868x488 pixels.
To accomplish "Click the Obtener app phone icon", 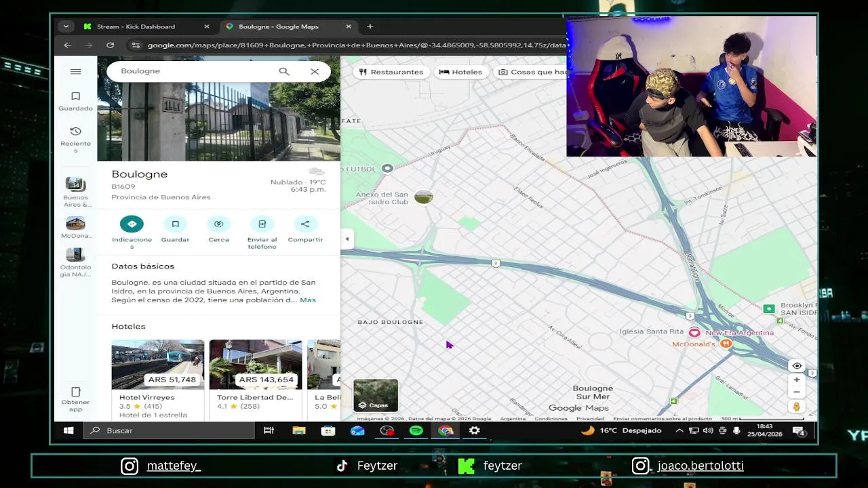I will click(76, 392).
